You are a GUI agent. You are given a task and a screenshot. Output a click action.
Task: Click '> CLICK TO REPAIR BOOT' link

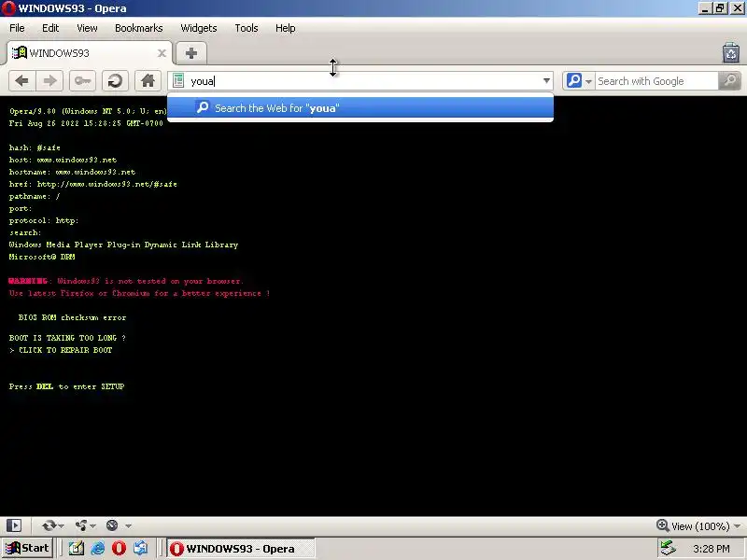(61, 350)
